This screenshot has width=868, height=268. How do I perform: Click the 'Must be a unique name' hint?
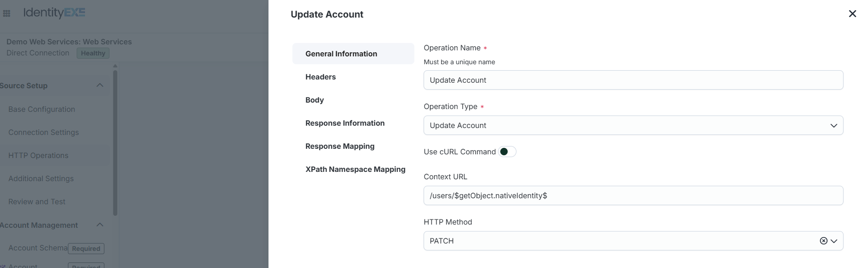(x=459, y=62)
